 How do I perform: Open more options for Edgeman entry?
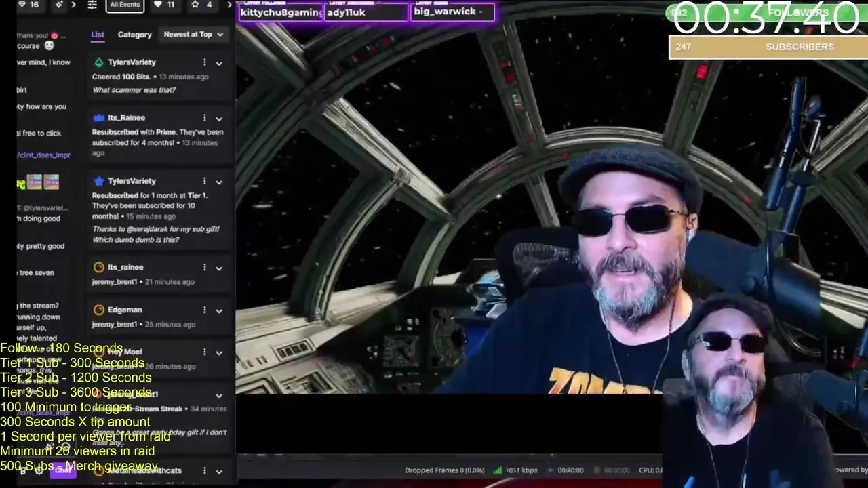point(204,310)
